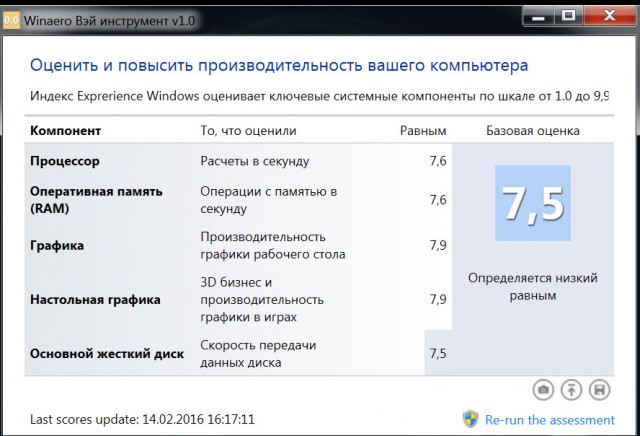This screenshot has height=436, width=640.
Task: Click the large 7,5 base score tile
Action: [x=533, y=203]
